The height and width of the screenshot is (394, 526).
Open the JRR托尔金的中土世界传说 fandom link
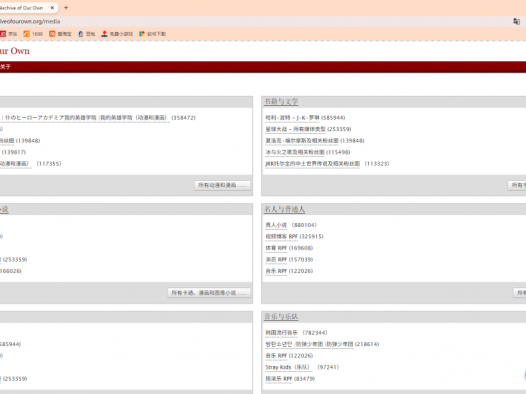(x=312, y=164)
